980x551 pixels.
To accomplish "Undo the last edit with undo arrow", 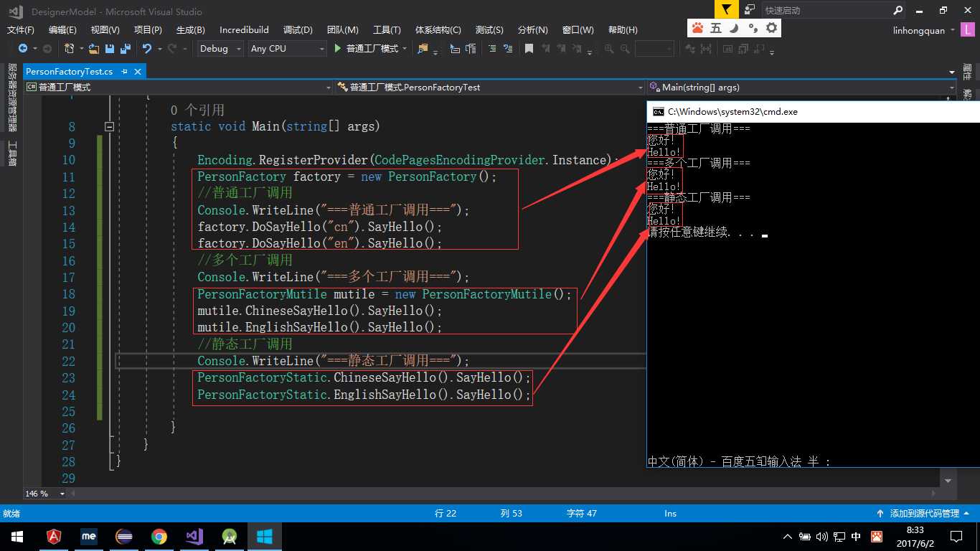I will pyautogui.click(x=147, y=49).
